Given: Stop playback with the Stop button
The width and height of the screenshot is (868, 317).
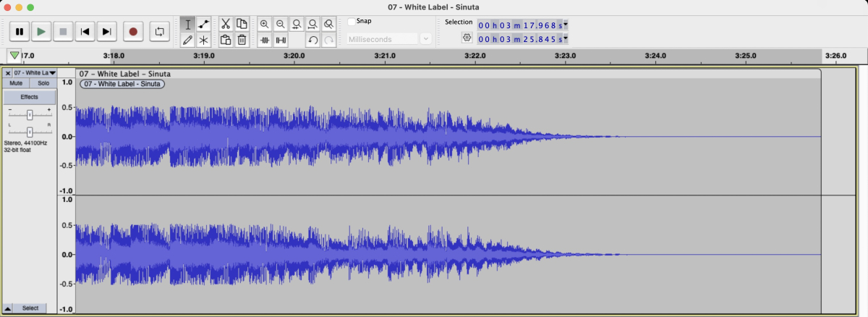Looking at the screenshot, I should point(63,32).
